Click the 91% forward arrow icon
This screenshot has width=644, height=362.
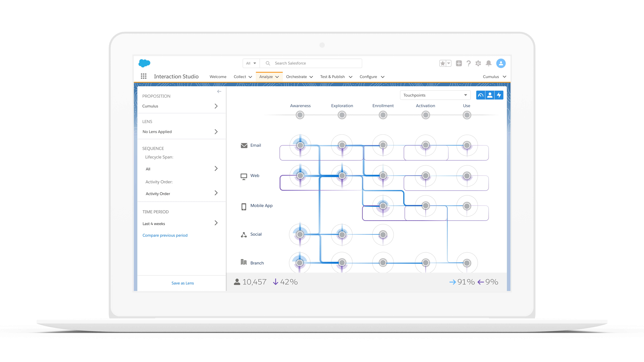tap(453, 282)
